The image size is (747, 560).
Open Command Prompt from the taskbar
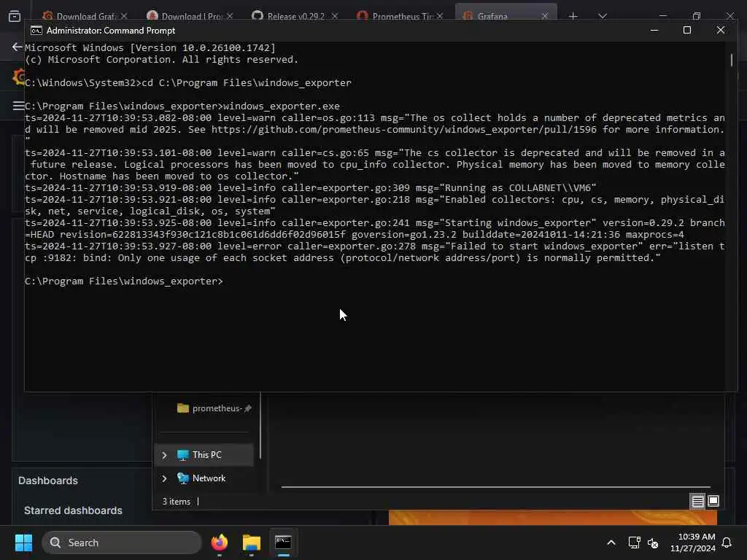[x=283, y=542]
